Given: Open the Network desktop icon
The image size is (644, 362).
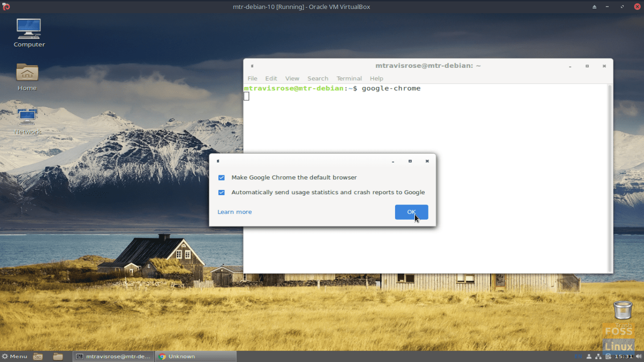Looking at the screenshot, I should pos(27,122).
